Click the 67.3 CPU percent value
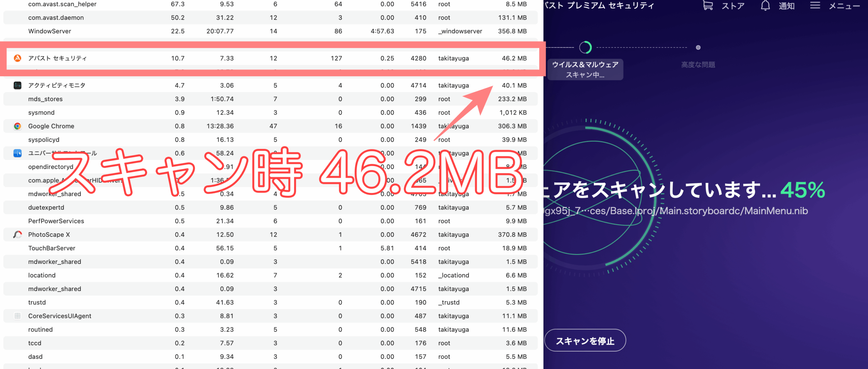This screenshot has width=868, height=369. tap(178, 4)
